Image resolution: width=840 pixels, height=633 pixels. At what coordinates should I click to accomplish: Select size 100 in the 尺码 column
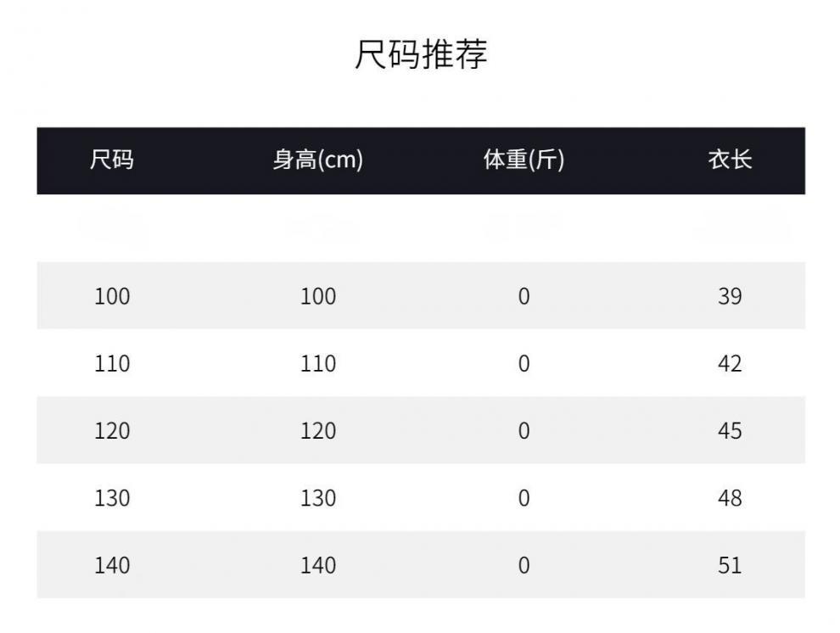coord(112,296)
